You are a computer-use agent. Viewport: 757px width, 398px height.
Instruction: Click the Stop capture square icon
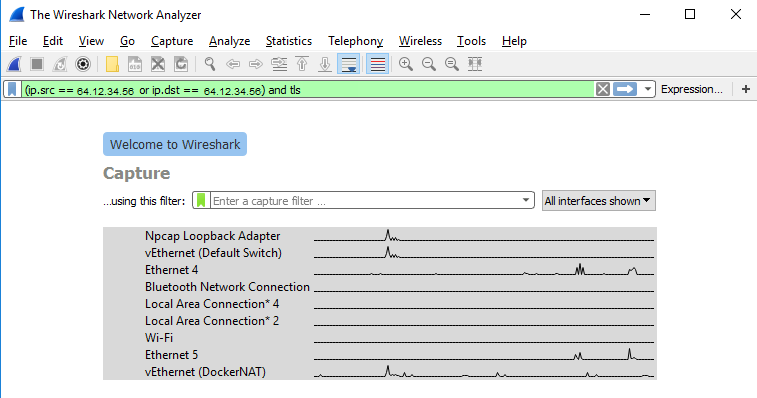tap(37, 64)
